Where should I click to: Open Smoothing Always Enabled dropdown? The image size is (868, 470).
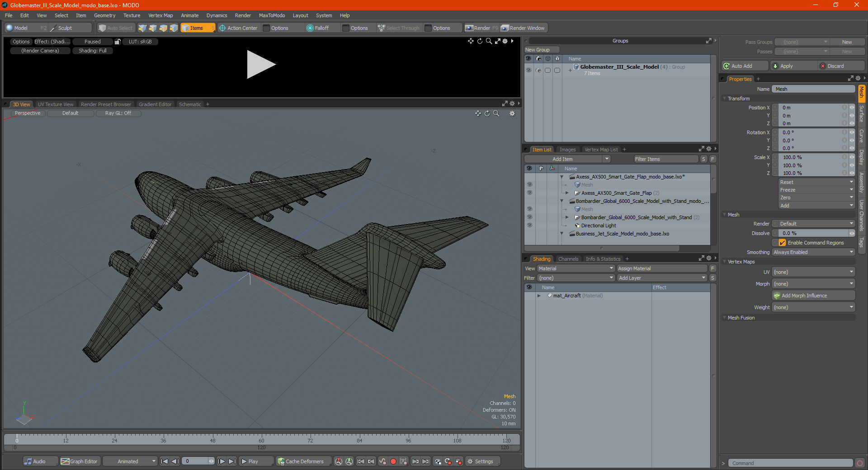click(x=813, y=252)
